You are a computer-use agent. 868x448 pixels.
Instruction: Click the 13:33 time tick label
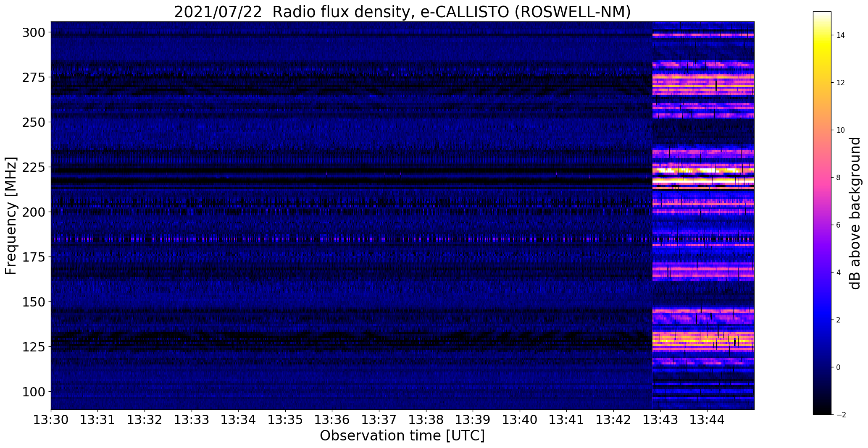click(192, 419)
